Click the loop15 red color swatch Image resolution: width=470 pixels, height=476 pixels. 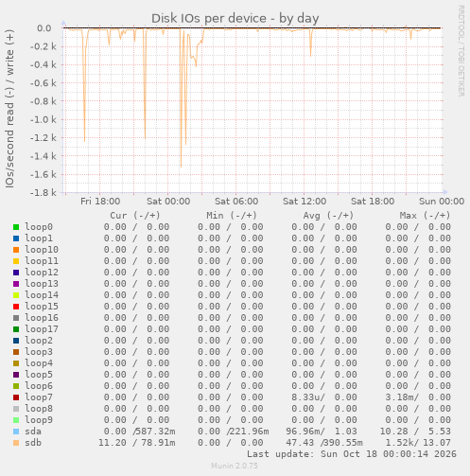coord(16,307)
